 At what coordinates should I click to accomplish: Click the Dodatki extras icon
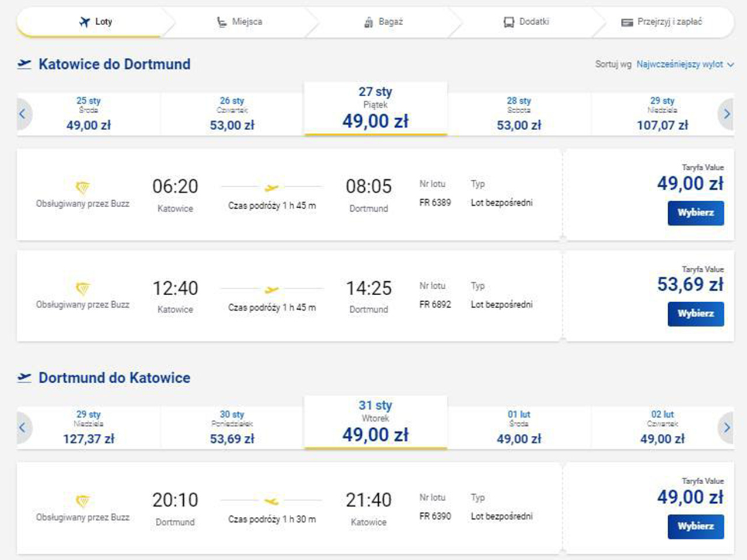(x=509, y=22)
